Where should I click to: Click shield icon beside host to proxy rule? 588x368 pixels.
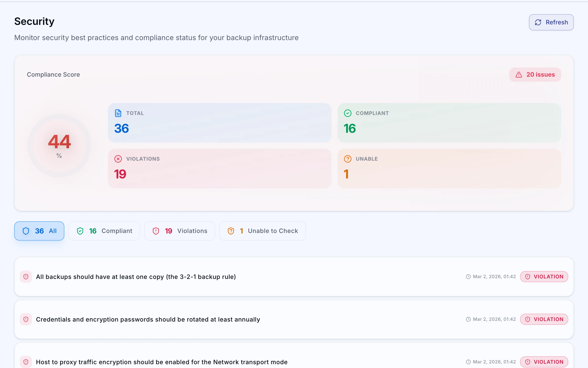pyautogui.click(x=26, y=362)
